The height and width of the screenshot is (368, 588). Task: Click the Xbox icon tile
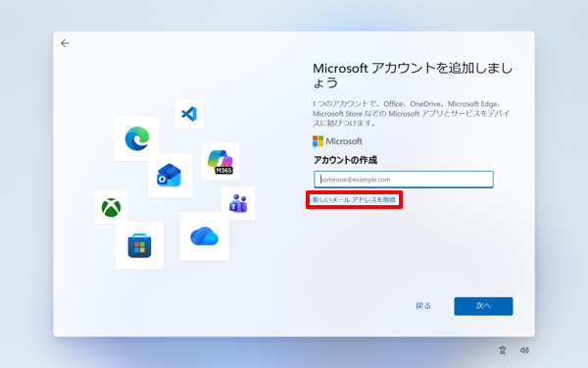click(x=111, y=207)
